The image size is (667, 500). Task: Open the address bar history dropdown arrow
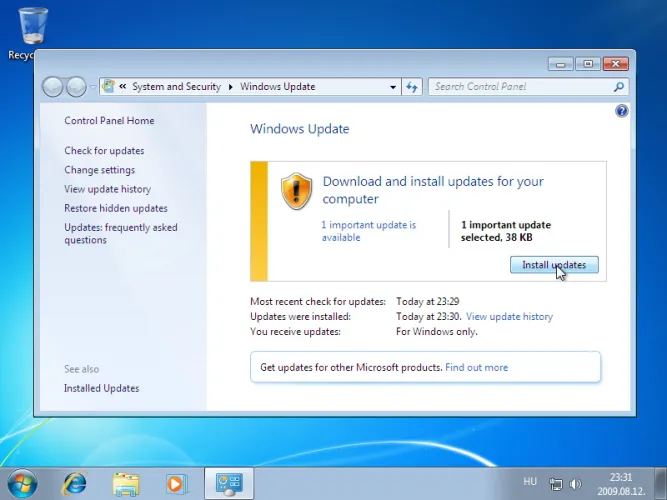393,87
